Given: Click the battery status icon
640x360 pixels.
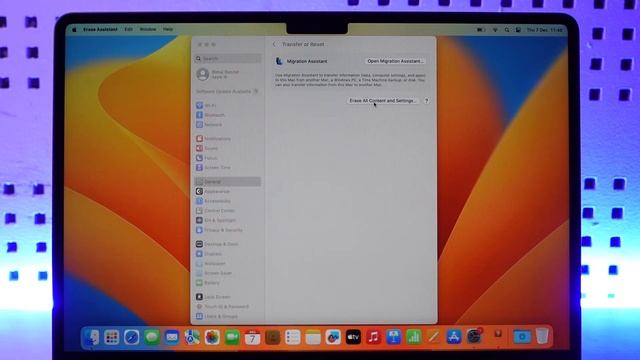Looking at the screenshot, I should tap(481, 30).
